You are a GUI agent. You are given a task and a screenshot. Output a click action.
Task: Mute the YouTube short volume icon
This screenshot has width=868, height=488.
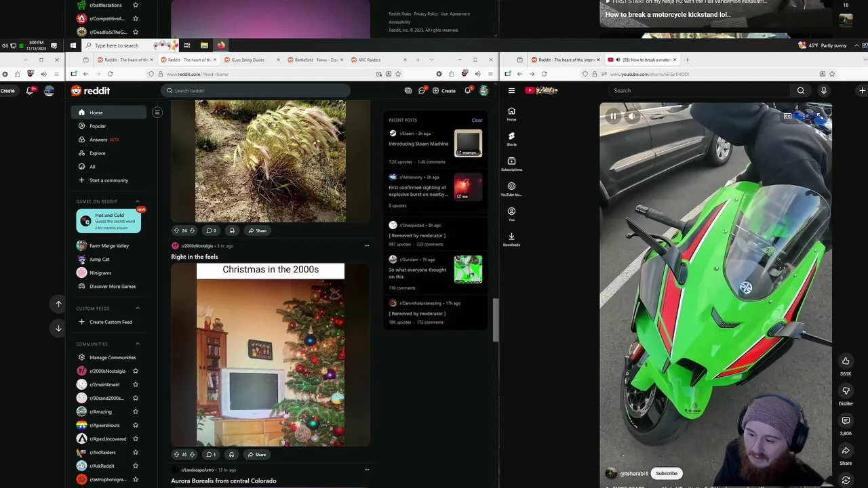point(631,116)
